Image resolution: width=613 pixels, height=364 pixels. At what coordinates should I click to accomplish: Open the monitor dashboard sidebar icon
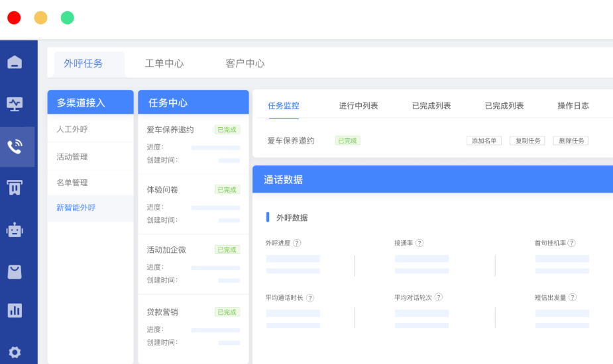pos(15,104)
